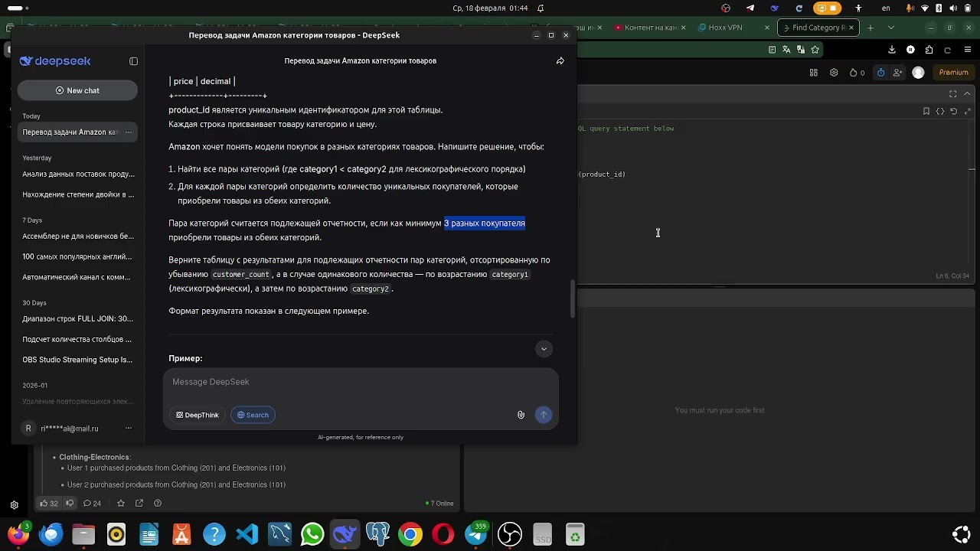Open keyboard layout 'en' indicator
Viewport: 980px width, 551px height.
click(x=886, y=8)
